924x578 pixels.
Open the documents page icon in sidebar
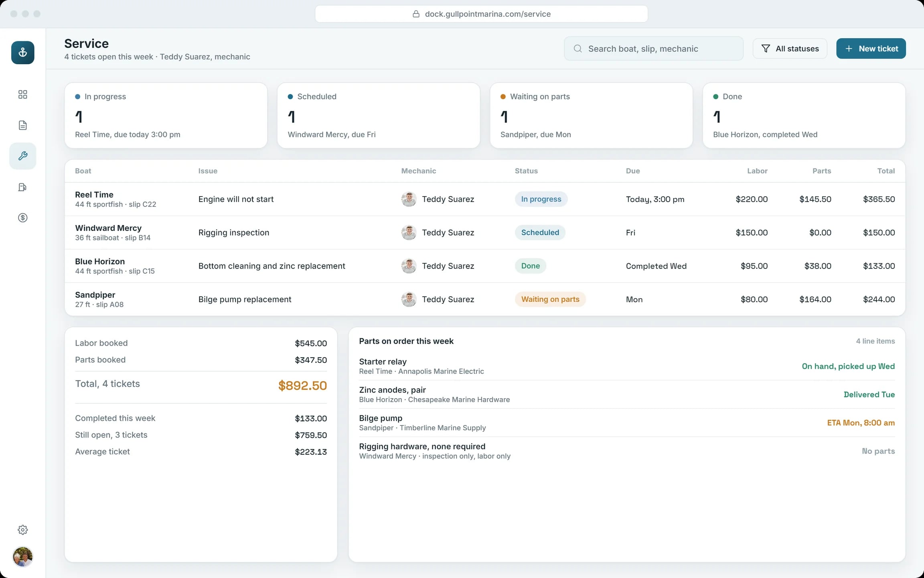22,125
